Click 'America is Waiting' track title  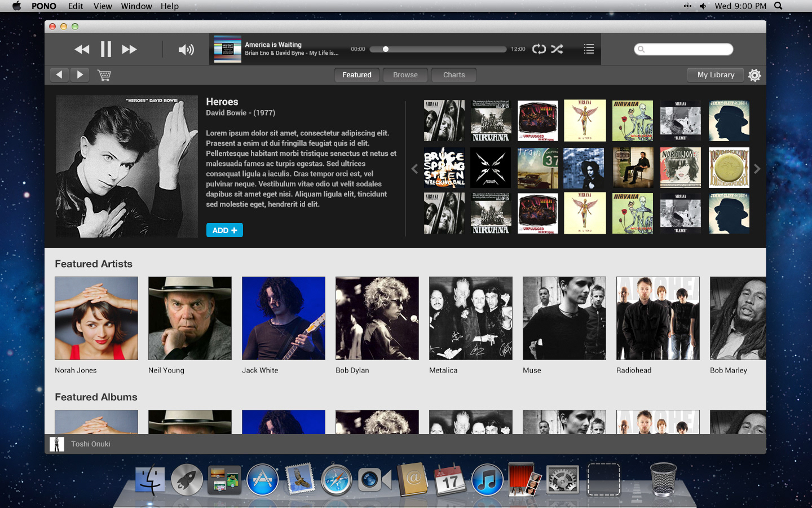tap(273, 45)
